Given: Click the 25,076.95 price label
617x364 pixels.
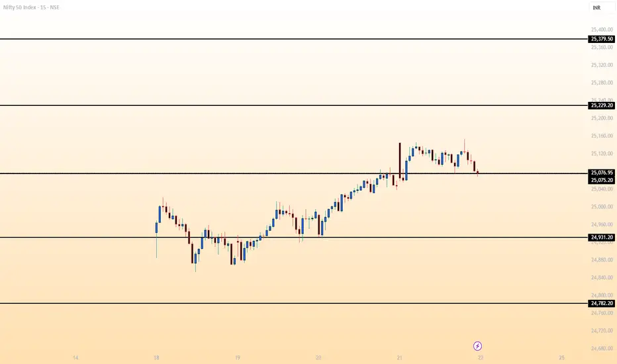Looking at the screenshot, I should [601, 173].
